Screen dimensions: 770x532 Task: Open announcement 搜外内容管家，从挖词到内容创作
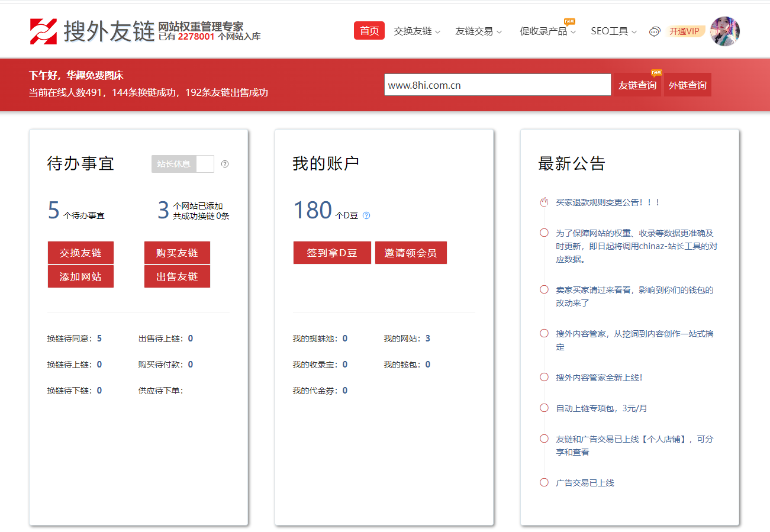634,340
